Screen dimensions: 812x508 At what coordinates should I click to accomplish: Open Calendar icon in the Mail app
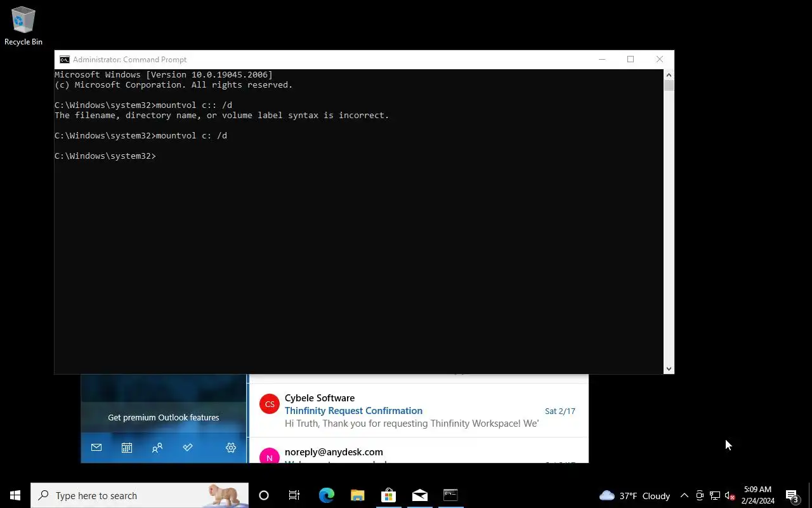[127, 448]
